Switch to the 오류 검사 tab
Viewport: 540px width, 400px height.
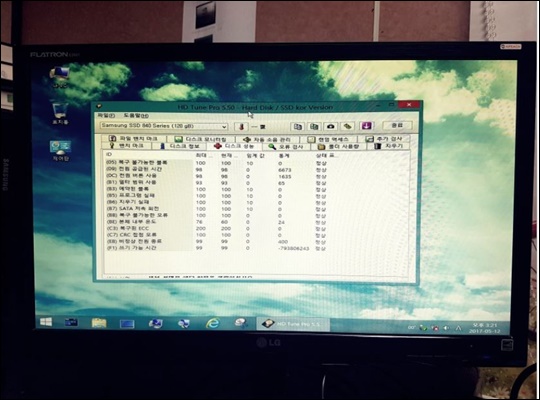[287, 147]
